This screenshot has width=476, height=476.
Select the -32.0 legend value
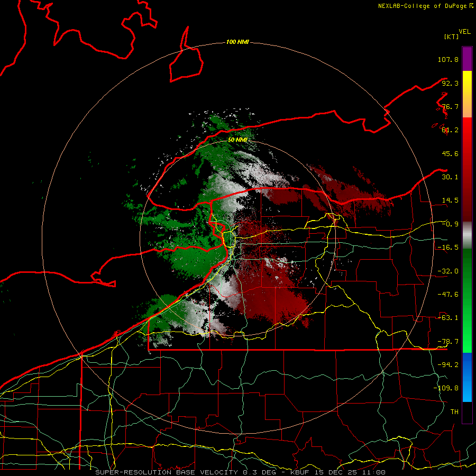click(448, 271)
